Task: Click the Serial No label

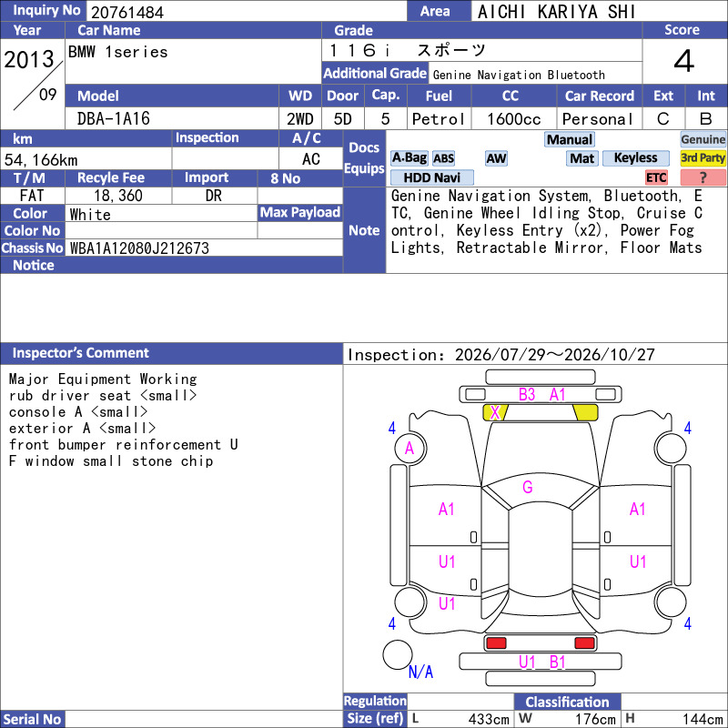Action: (32, 719)
